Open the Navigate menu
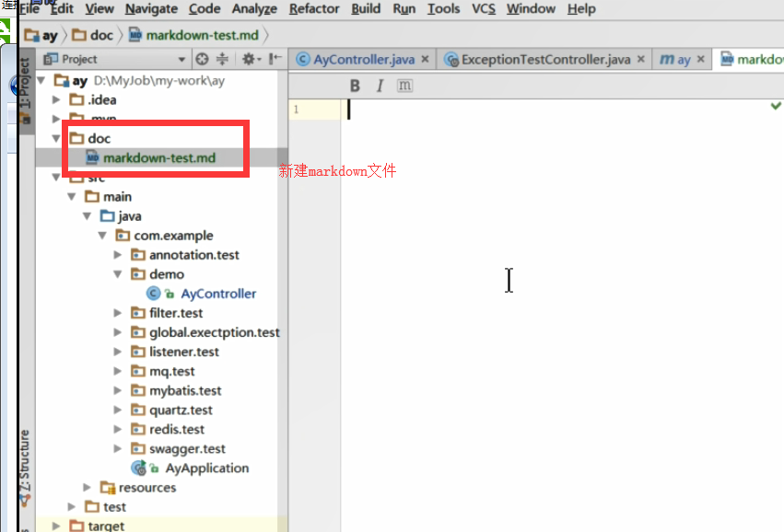The width and height of the screenshot is (784, 532). 151,9
